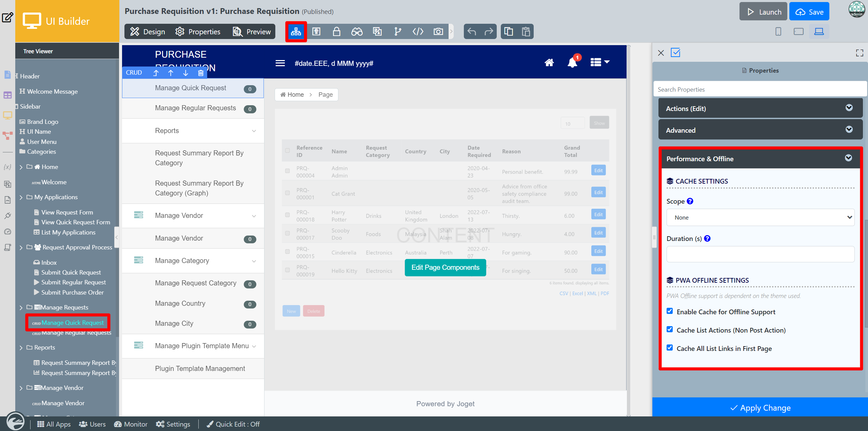Click the Paste clipboard icon
868x431 pixels.
pos(526,32)
